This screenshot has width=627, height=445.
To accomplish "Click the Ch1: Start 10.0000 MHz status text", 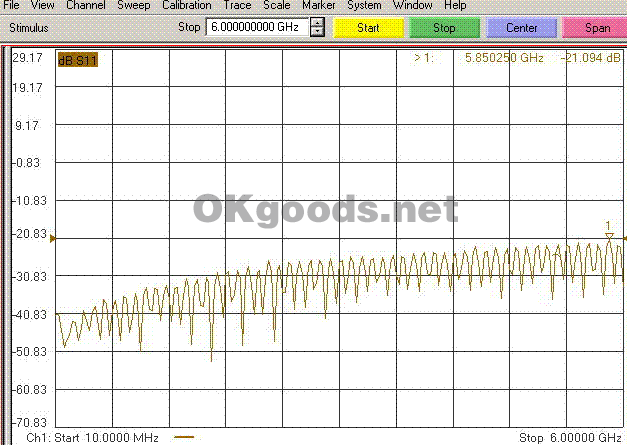I will pos(92,437).
